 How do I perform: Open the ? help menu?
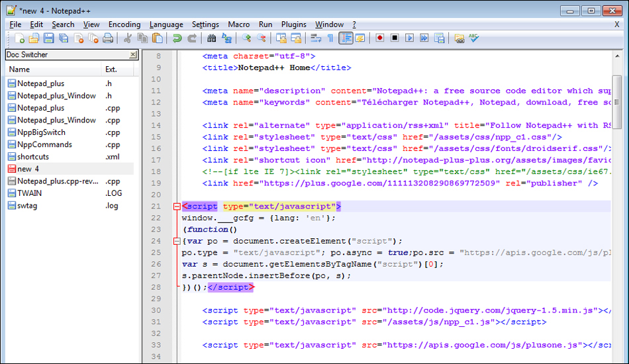click(x=354, y=25)
